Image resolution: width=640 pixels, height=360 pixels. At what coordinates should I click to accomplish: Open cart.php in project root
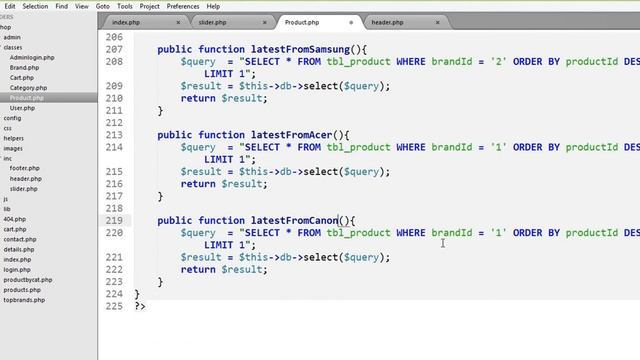(15, 229)
